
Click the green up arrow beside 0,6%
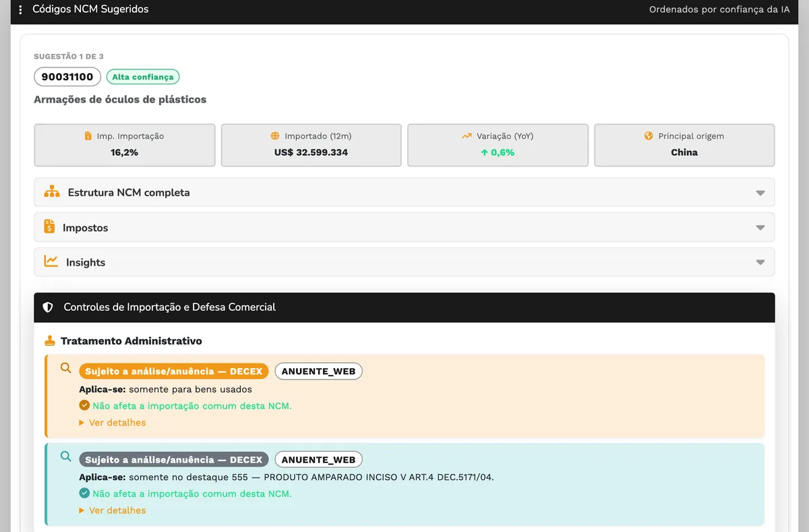pos(484,152)
